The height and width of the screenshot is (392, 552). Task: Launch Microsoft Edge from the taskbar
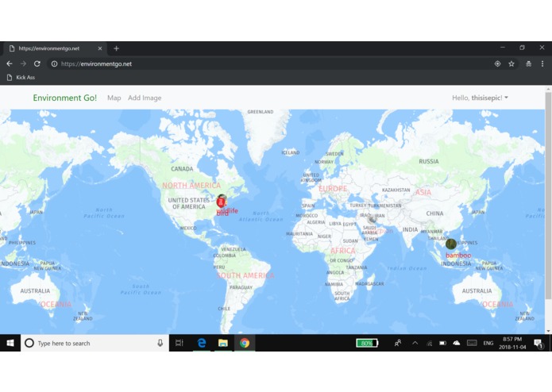pos(202,343)
